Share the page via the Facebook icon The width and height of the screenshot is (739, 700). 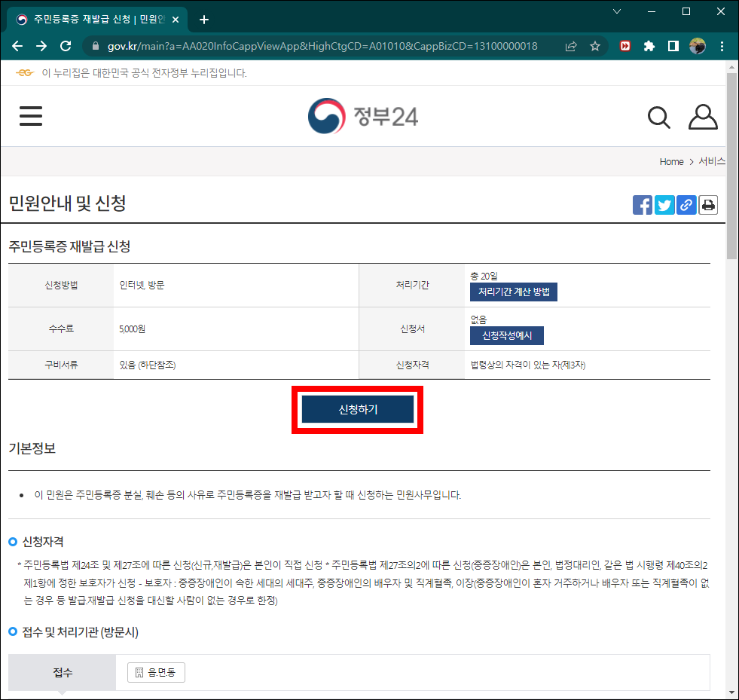coord(643,204)
